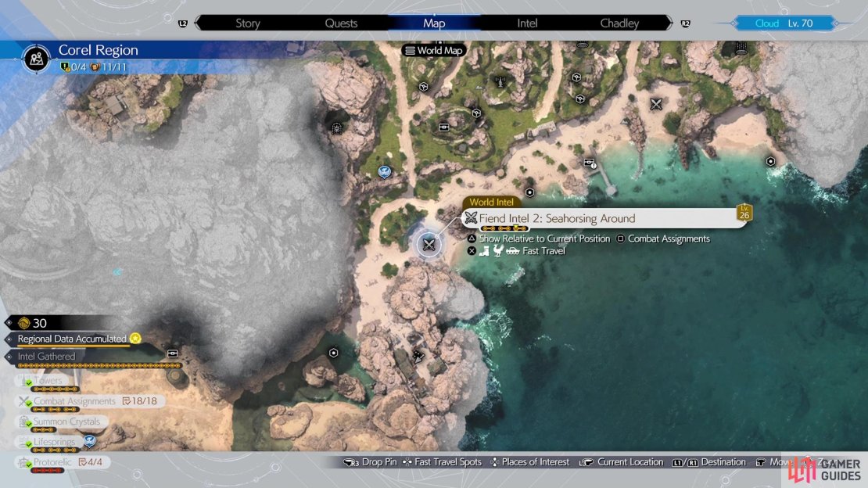Open the Chadley tab
The height and width of the screenshot is (488, 868).
coord(619,23)
